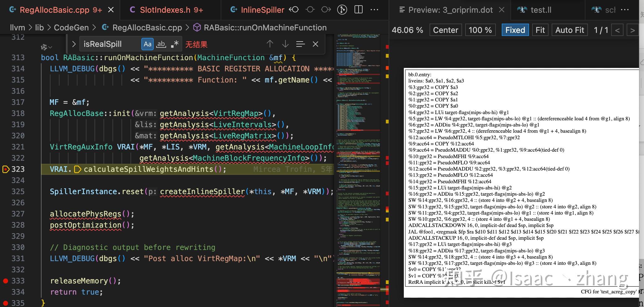644x307 pixels.
Task: Toggle Use Regular Expression option
Action: click(175, 44)
